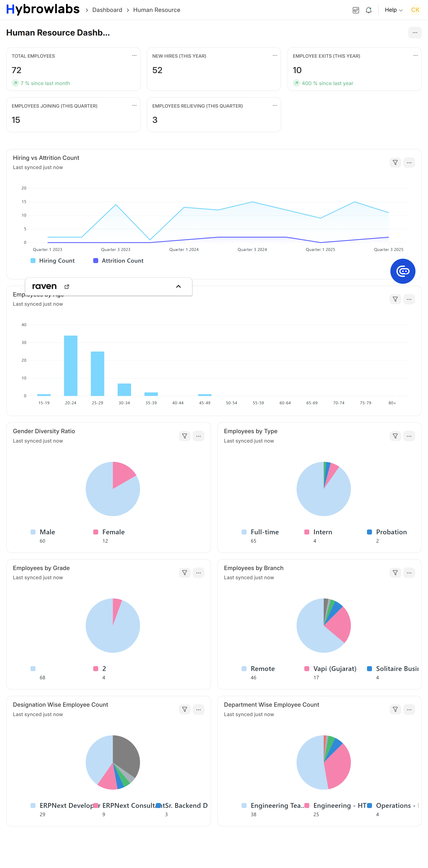
Task: Click the 20-24 age bar
Action: [x=71, y=366]
